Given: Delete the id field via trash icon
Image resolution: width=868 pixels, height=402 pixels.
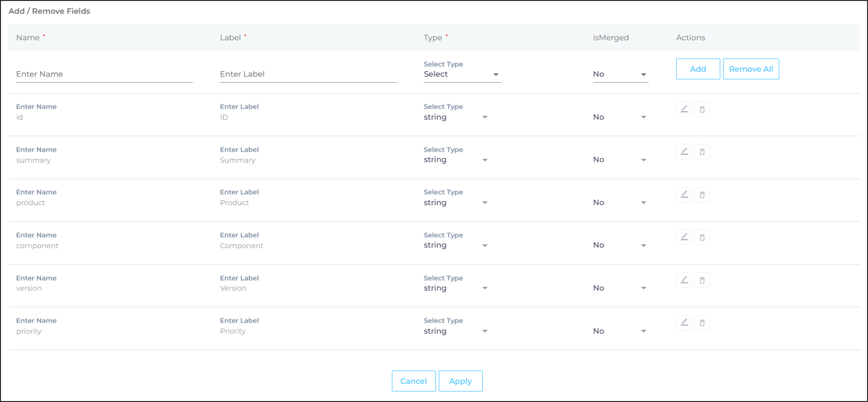Looking at the screenshot, I should 702,109.
